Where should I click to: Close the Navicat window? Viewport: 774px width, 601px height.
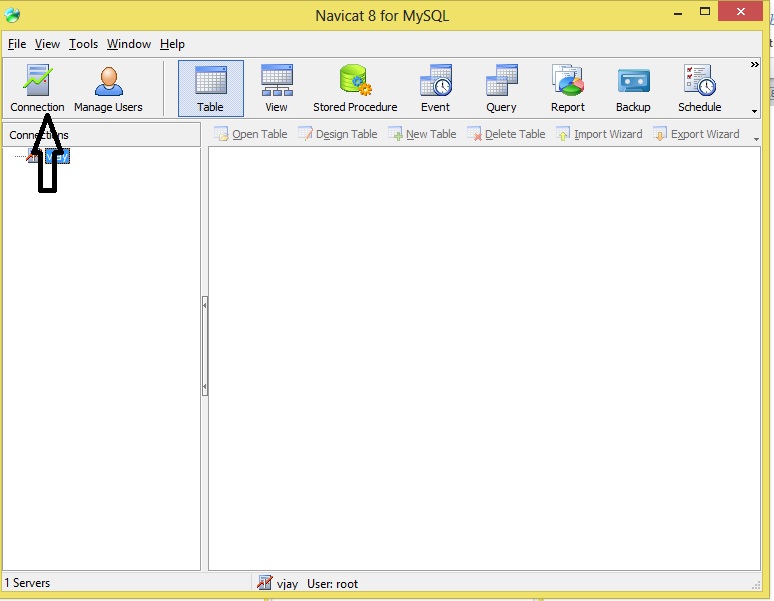pos(740,11)
